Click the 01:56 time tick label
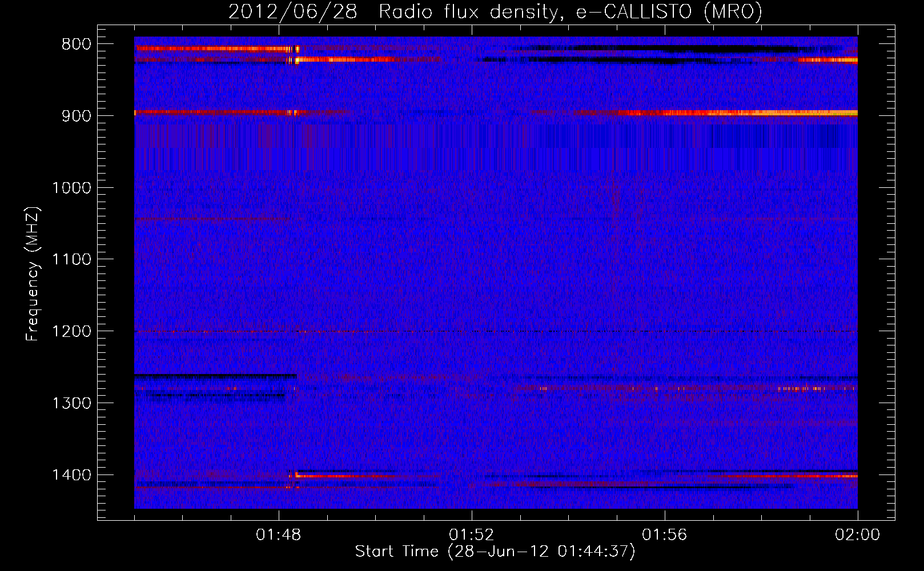Image resolution: width=924 pixels, height=571 pixels. (x=665, y=535)
